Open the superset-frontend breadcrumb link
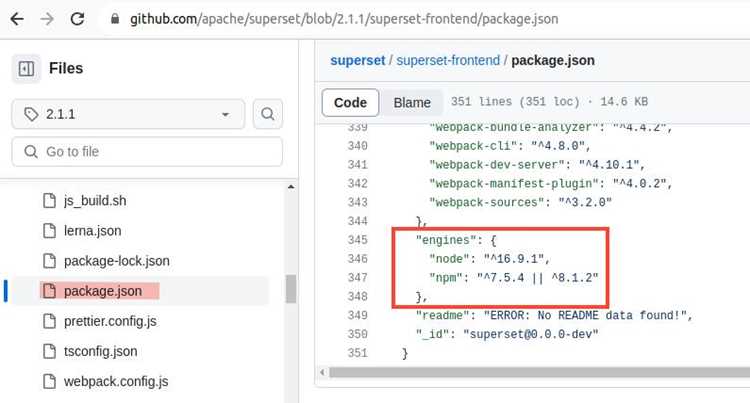This screenshot has height=403, width=750. [x=448, y=61]
